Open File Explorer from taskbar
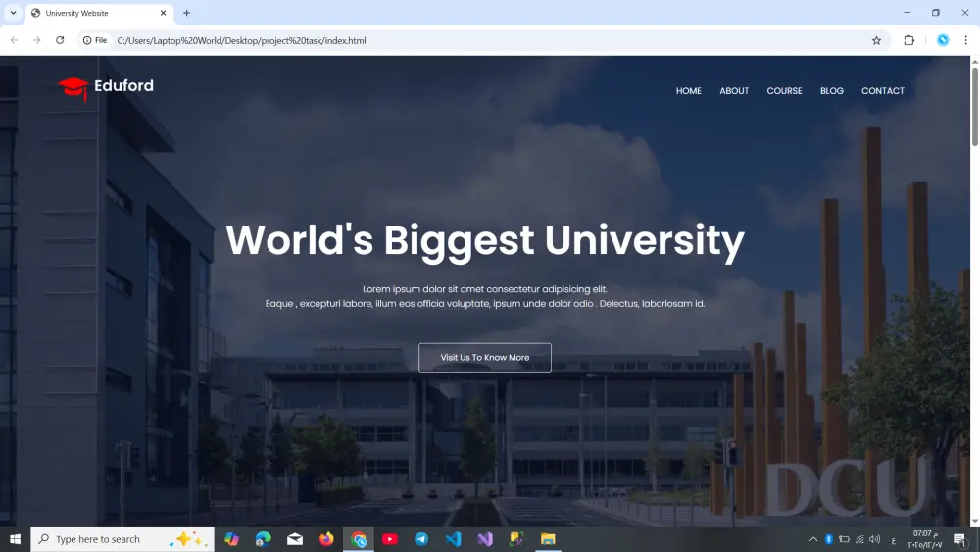This screenshot has height=552, width=980. point(548,539)
